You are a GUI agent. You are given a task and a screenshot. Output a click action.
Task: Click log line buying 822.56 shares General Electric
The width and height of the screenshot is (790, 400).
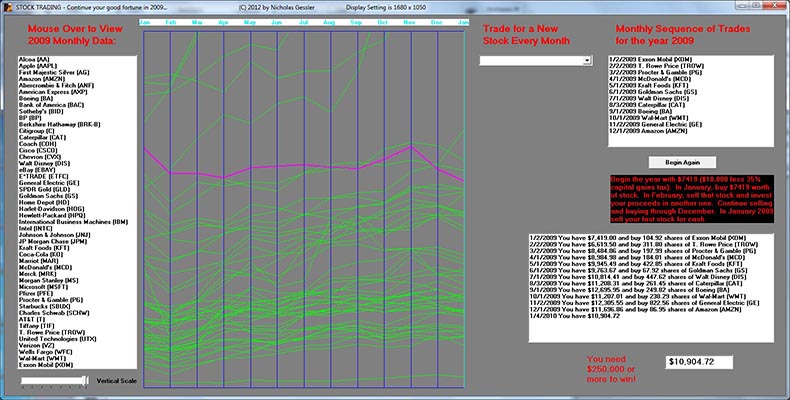(x=644, y=303)
